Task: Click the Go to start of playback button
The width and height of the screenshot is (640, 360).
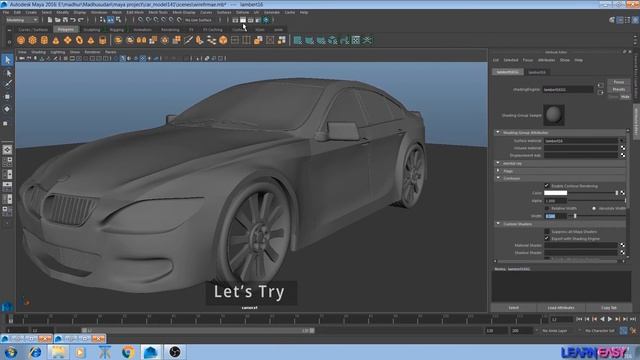Action: pos(579,319)
